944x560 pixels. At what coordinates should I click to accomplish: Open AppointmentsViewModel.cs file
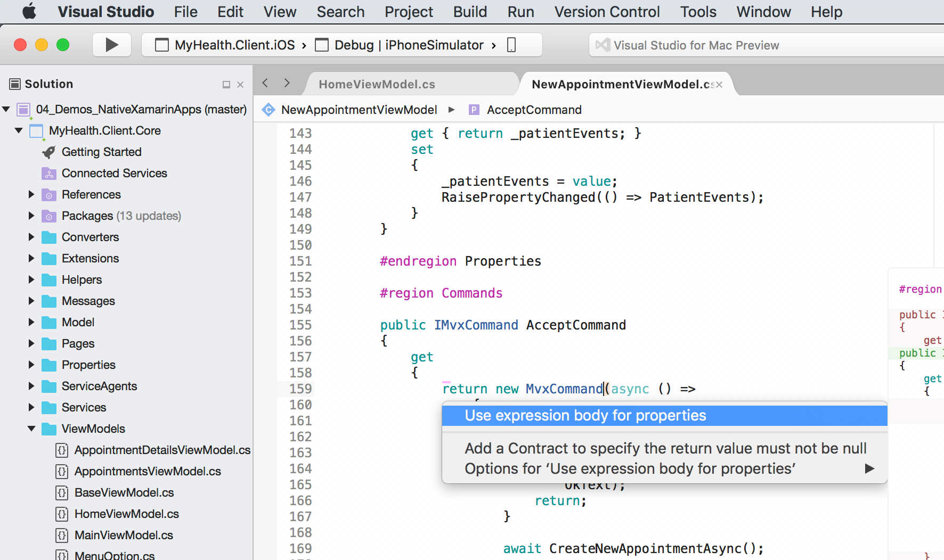[148, 472]
